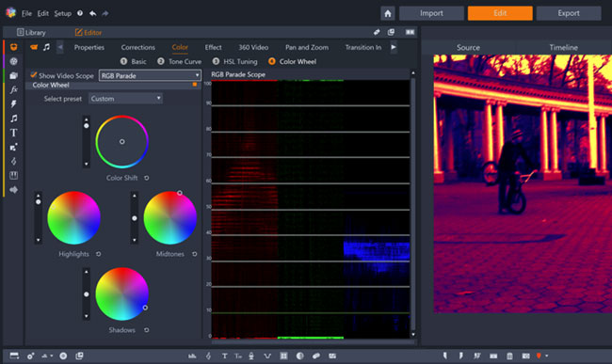Screen dimensions: 612x364
Task: Switch to the Corrections tab
Action: 137,47
